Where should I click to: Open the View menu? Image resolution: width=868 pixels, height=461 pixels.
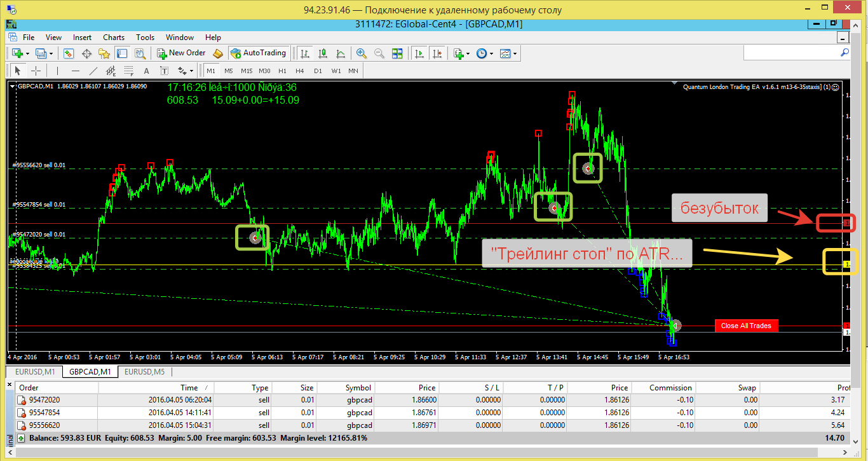(x=54, y=38)
